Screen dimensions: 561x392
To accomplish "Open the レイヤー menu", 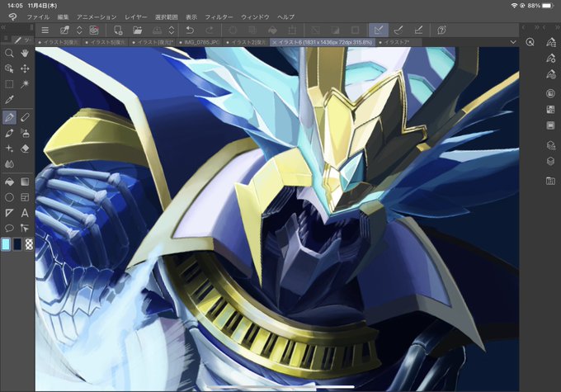I will [136, 17].
